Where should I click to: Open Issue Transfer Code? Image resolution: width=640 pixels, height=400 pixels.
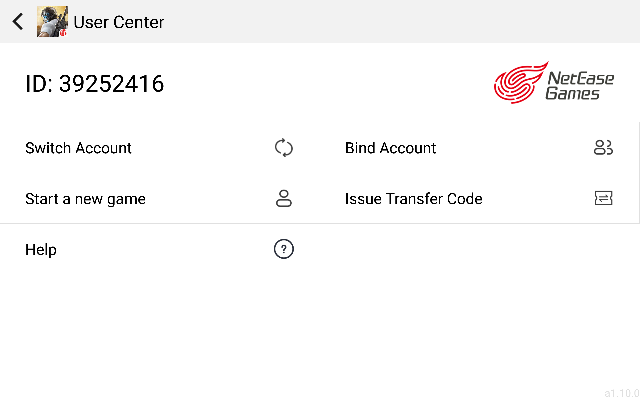[479, 199]
